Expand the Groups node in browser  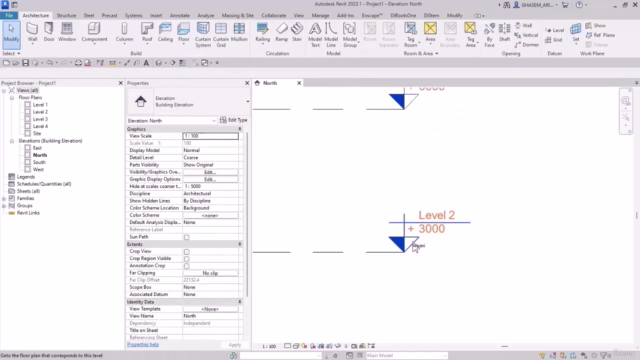[x=4, y=206]
